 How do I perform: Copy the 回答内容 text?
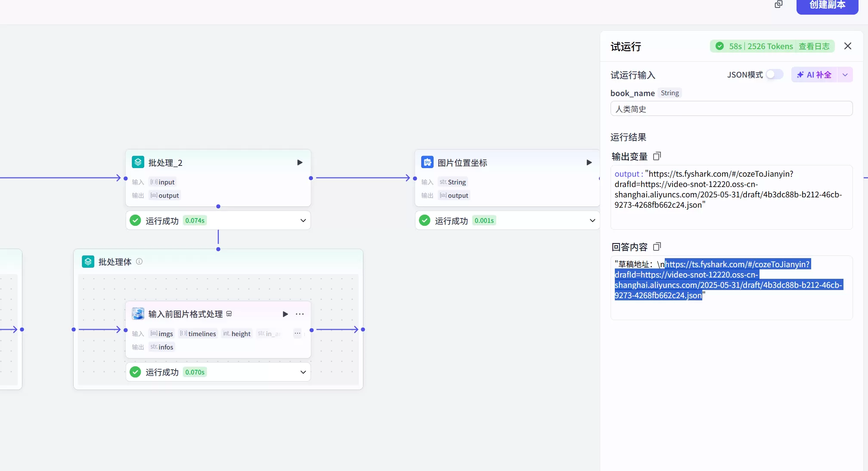(x=657, y=246)
